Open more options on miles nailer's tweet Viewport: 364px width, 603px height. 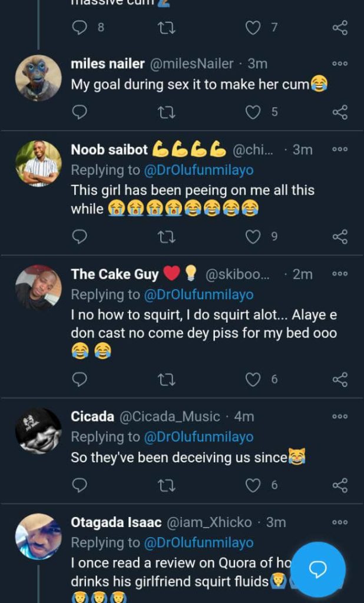pyautogui.click(x=340, y=64)
